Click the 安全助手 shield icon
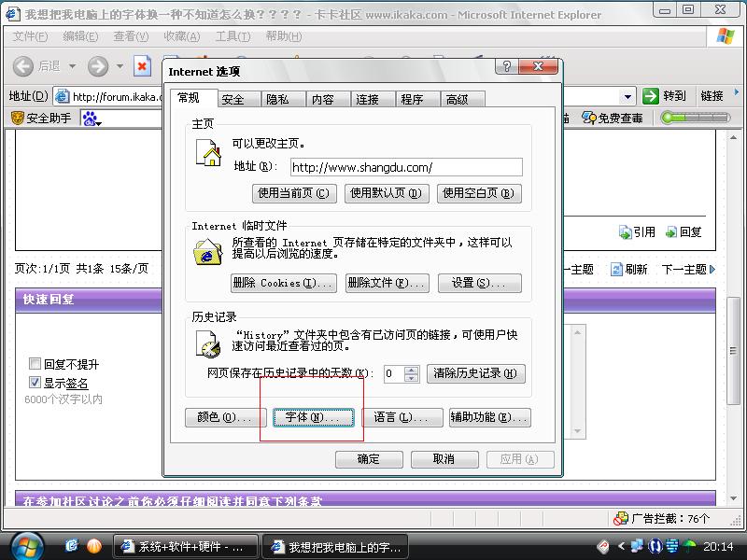Screen dimensions: 747x560 (17, 119)
